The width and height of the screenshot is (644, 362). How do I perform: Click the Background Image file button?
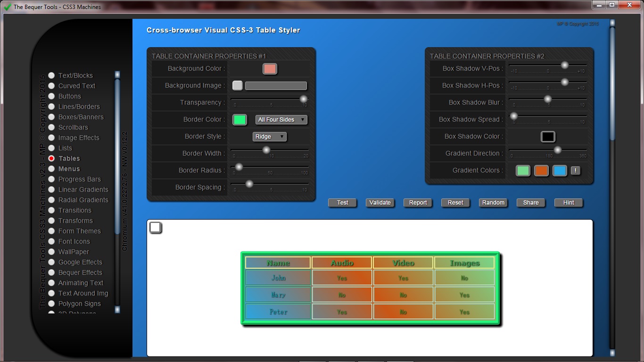pyautogui.click(x=238, y=85)
